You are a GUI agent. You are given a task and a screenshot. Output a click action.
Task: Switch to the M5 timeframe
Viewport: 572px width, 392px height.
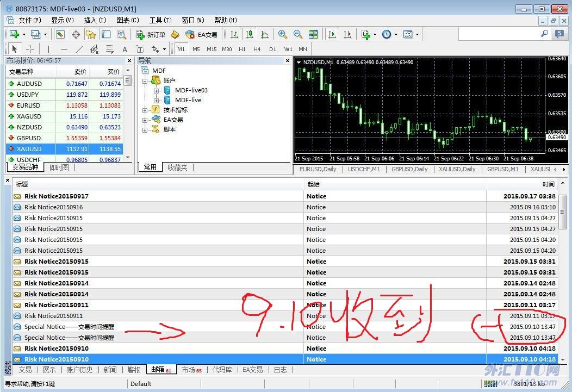(196, 49)
